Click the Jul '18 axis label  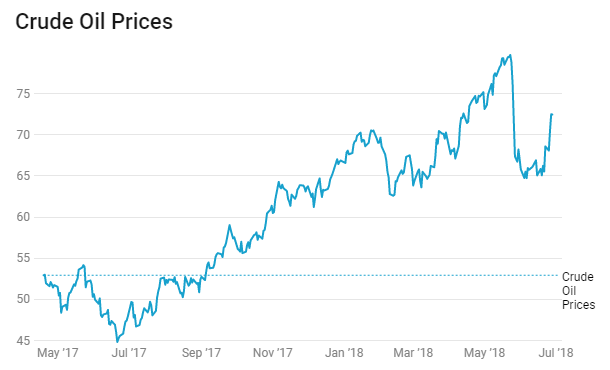[556, 352]
